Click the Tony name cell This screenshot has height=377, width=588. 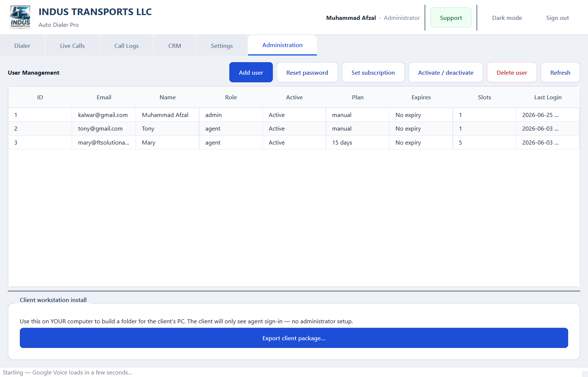tap(167, 128)
